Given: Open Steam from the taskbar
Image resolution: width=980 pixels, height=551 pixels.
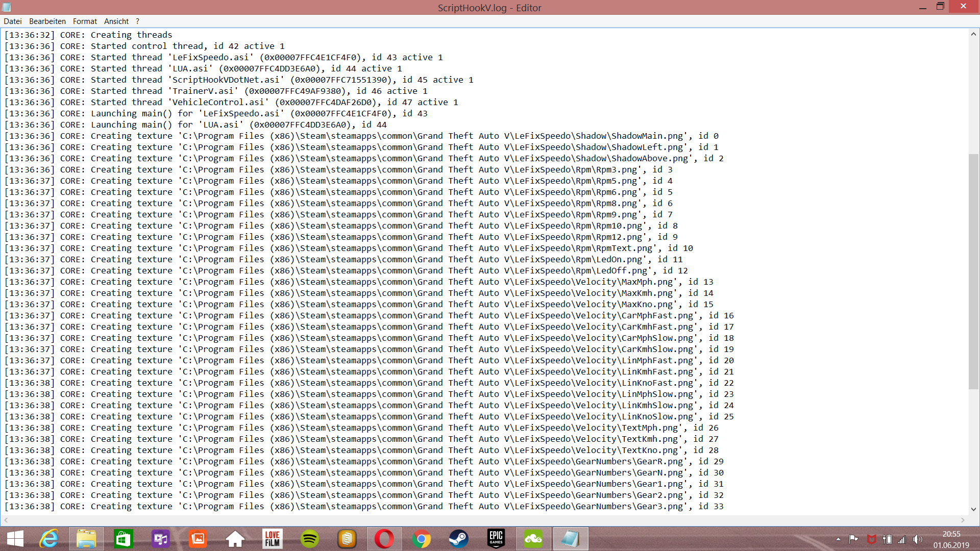Looking at the screenshot, I should [458, 539].
